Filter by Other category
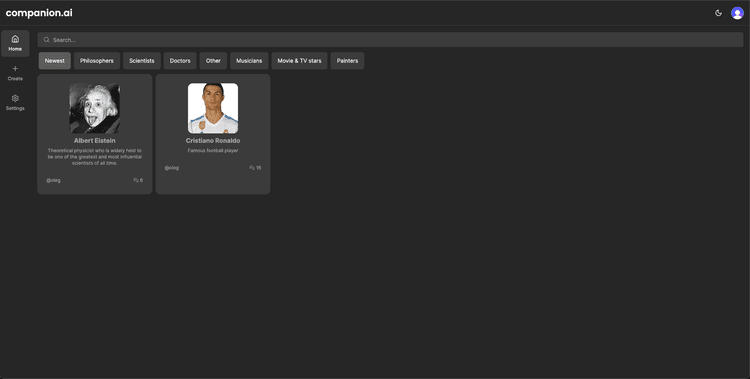This screenshot has height=379, width=750. [x=213, y=61]
